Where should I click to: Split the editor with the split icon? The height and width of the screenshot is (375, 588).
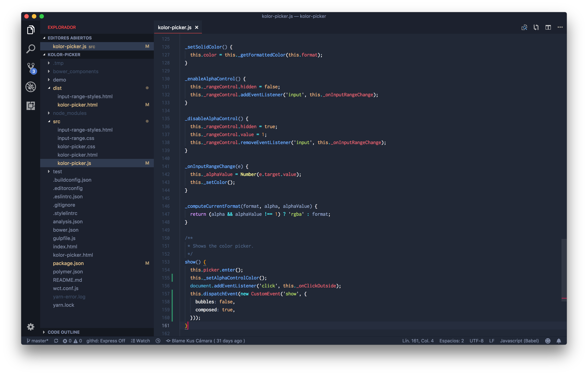(x=548, y=27)
